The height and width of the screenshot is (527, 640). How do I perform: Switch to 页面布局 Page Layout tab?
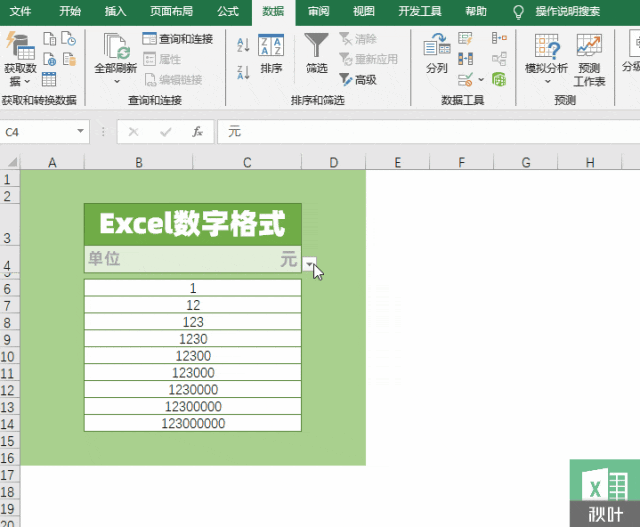coord(171,11)
